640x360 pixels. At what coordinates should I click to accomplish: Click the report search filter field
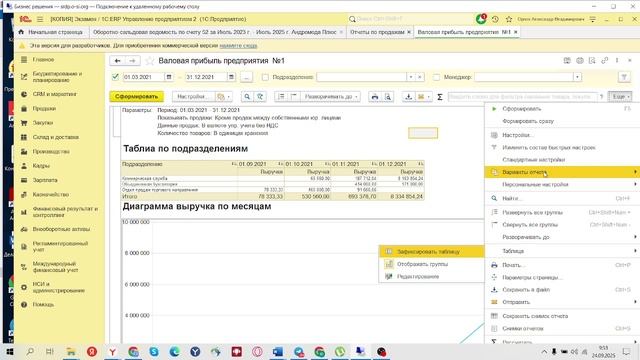coord(522,97)
